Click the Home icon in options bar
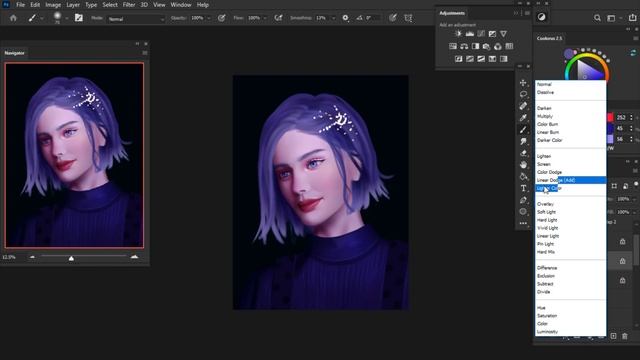 click(13, 18)
